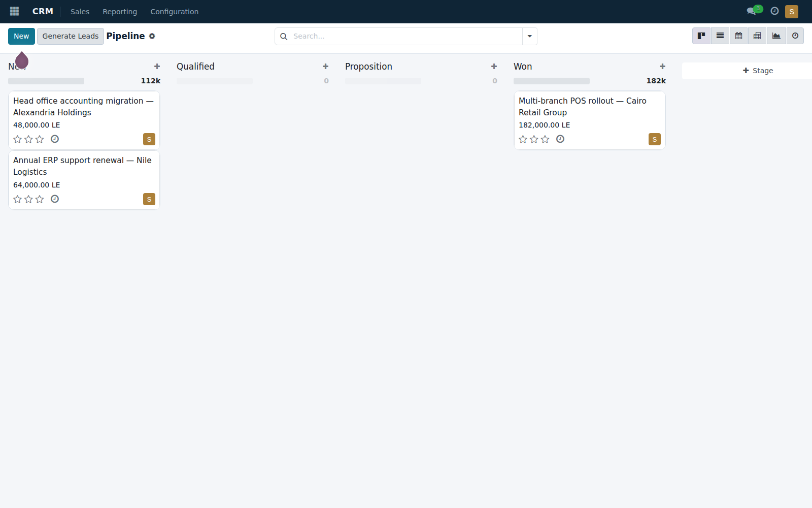Click the Qualified column progress bar
Viewport: 812px width, 508px height.
pyautogui.click(x=215, y=81)
